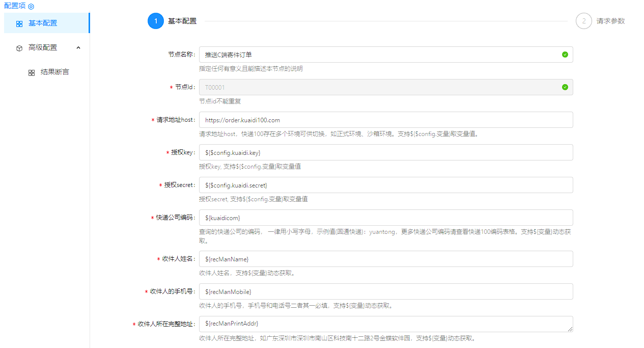
Task: Select the 授权secret input field
Action: pyautogui.click(x=385, y=185)
